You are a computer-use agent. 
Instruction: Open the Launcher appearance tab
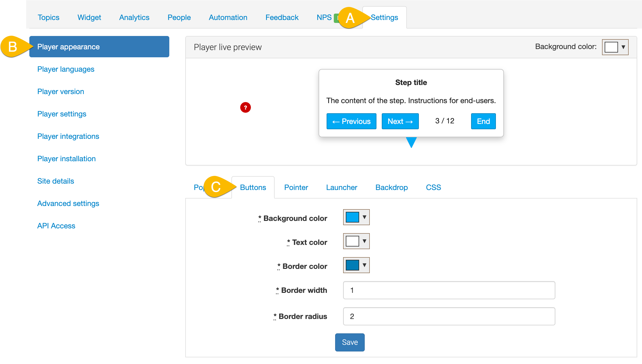click(x=342, y=187)
